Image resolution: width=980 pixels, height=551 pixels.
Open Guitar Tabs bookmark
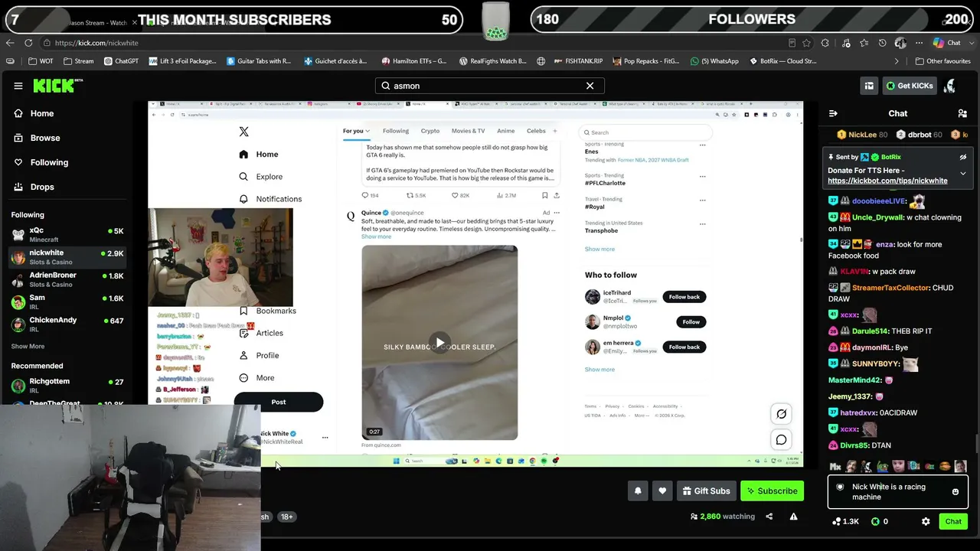(259, 61)
